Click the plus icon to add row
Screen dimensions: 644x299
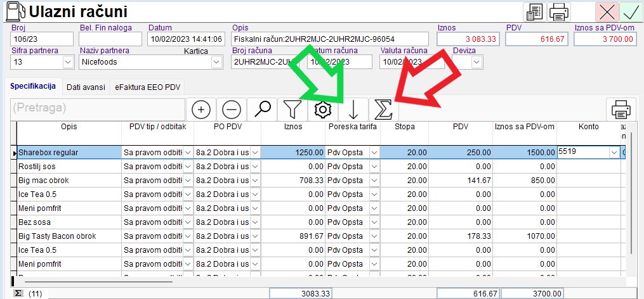(201, 110)
